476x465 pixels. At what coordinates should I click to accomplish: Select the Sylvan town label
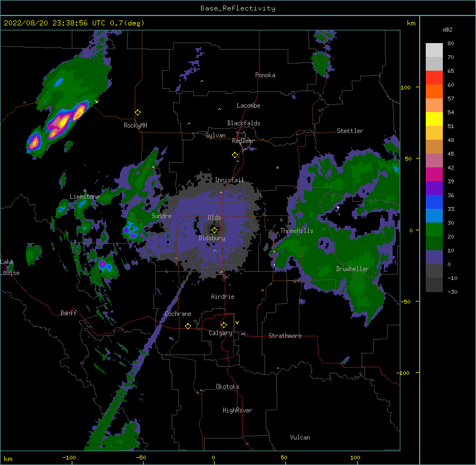[x=215, y=135]
